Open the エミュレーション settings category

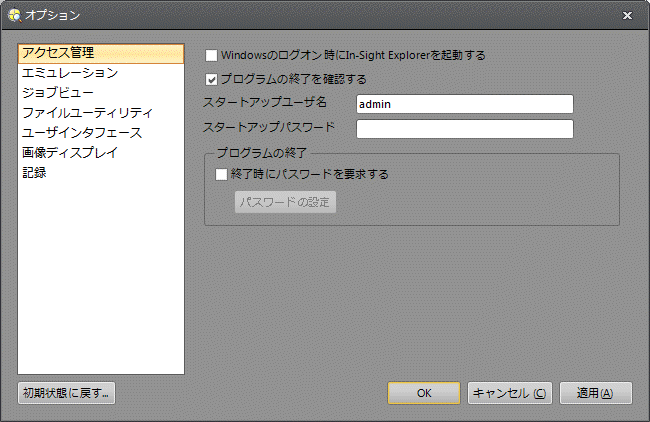(70, 73)
